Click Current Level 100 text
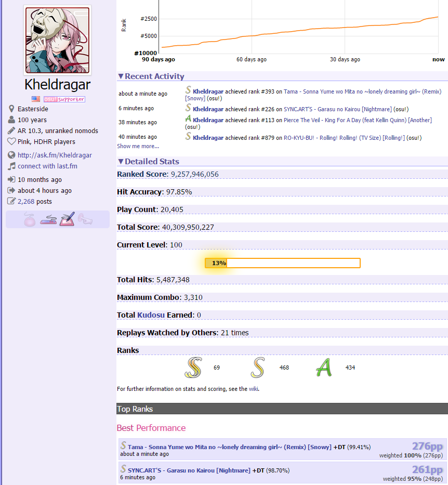Image resolution: width=448 pixels, height=485 pixels. [x=150, y=245]
